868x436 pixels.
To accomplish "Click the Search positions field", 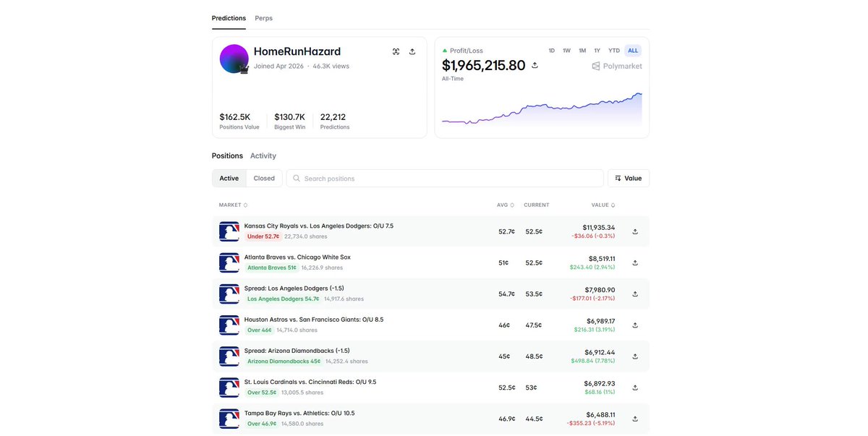I will (445, 178).
